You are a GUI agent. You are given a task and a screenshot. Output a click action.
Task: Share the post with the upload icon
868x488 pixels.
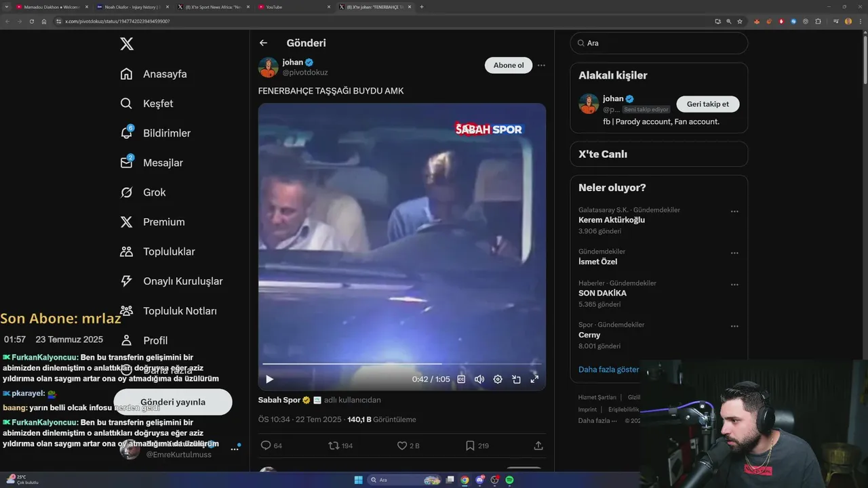tap(538, 445)
